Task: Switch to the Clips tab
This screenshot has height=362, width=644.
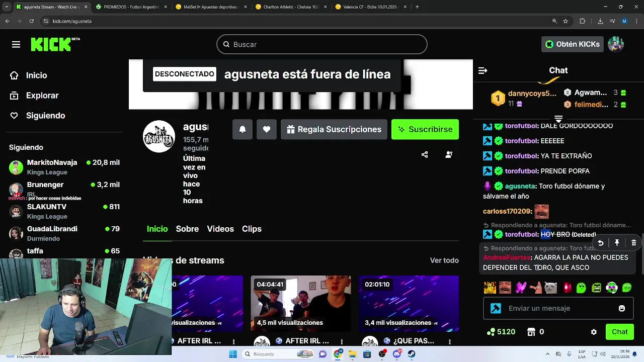Action: (x=252, y=229)
